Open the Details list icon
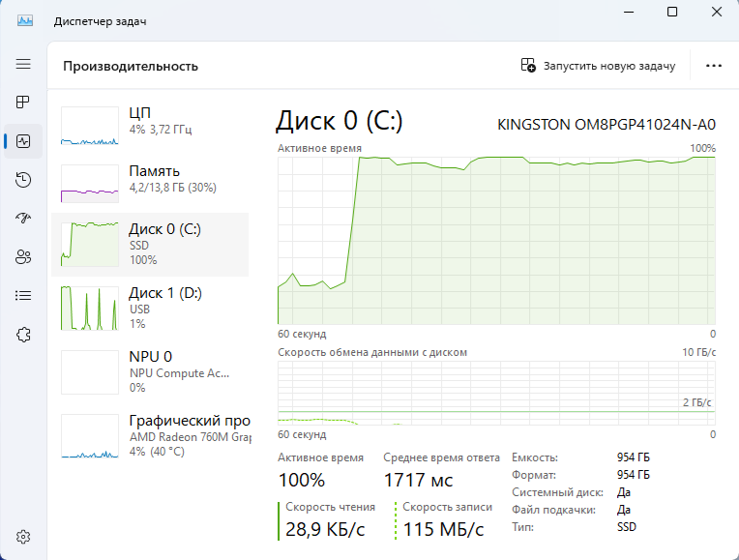Image resolution: width=739 pixels, height=560 pixels. (x=23, y=296)
